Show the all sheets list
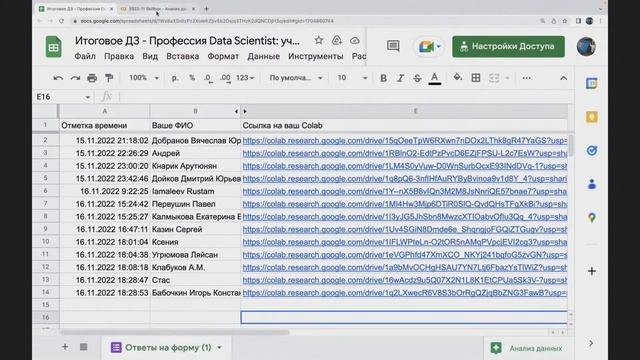640x360 pixels. click(x=84, y=347)
